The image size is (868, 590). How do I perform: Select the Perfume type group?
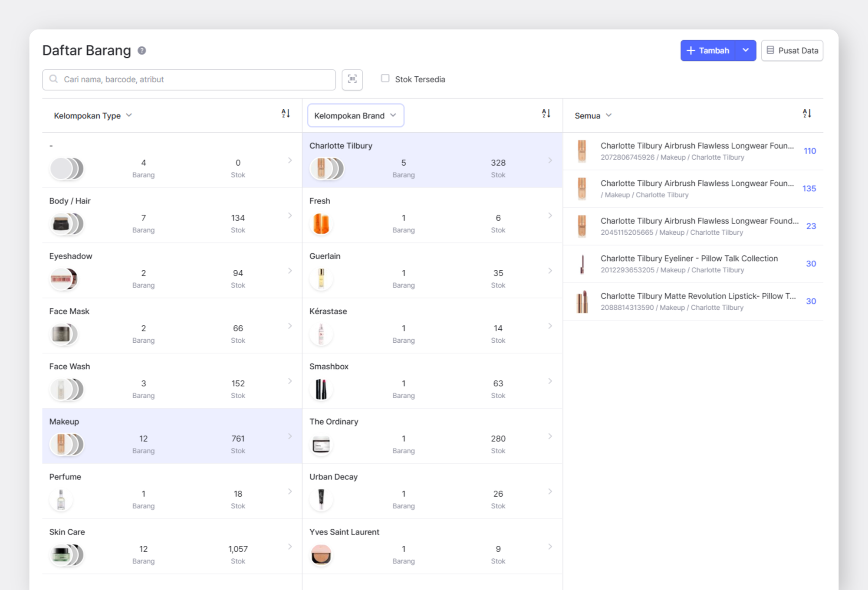click(172, 491)
